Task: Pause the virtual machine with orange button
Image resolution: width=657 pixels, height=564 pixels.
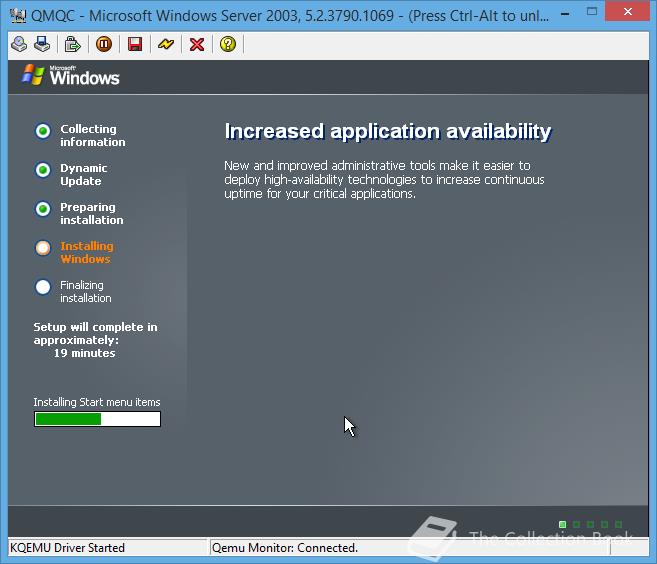Action: coord(104,44)
